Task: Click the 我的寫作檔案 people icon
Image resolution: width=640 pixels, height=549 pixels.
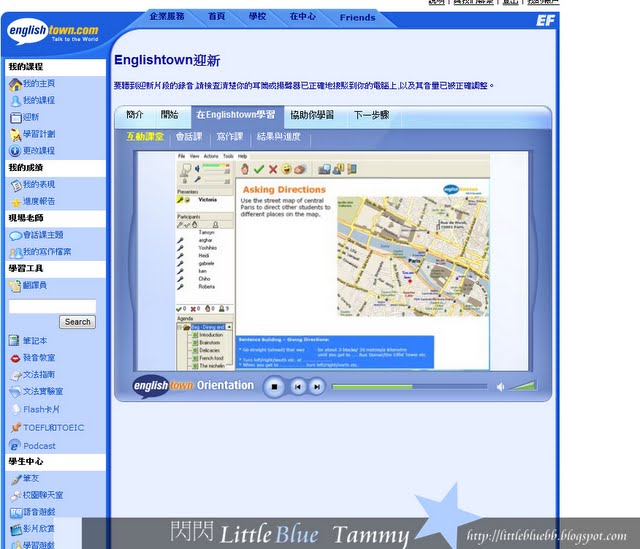Action: pos(16,253)
